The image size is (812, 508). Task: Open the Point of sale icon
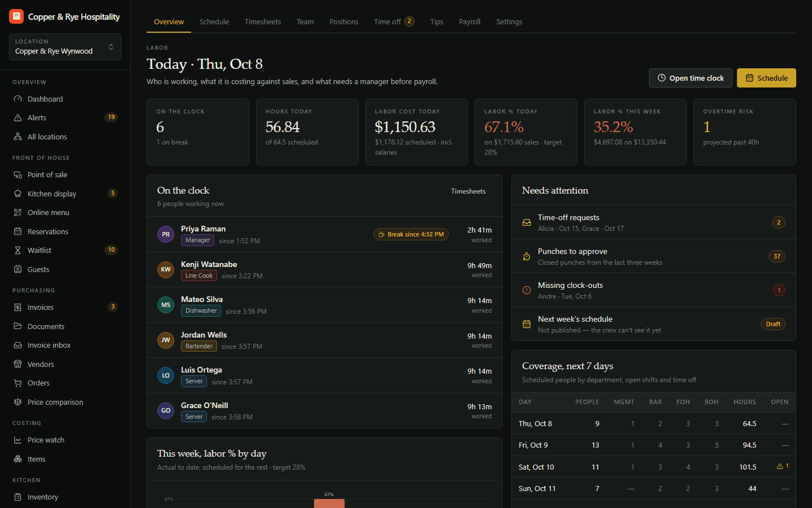point(17,174)
